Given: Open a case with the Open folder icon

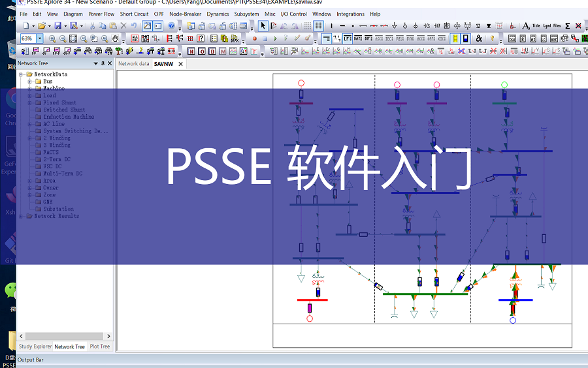Looking at the screenshot, I should (x=41, y=25).
